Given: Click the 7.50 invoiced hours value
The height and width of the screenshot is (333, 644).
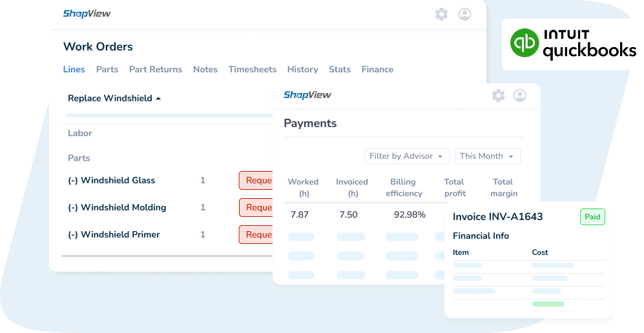Looking at the screenshot, I should tap(348, 214).
